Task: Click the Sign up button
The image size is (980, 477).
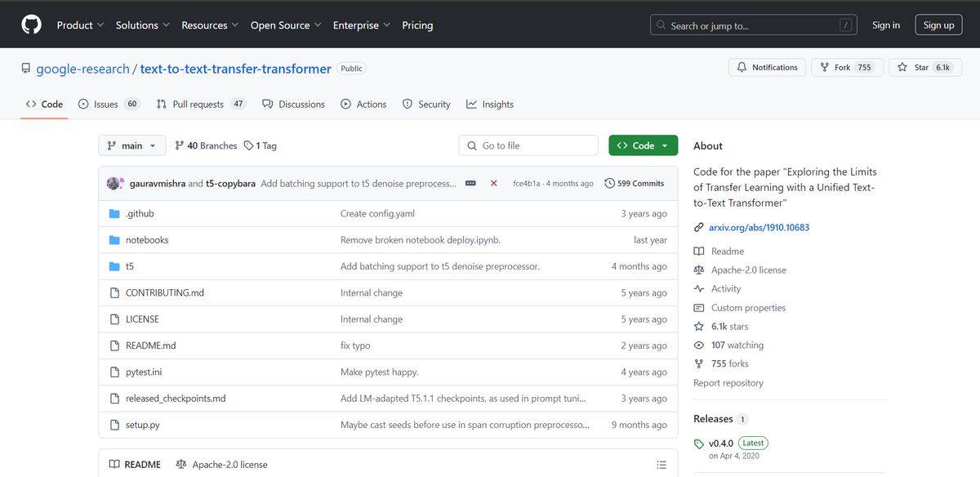Action: [x=938, y=25]
